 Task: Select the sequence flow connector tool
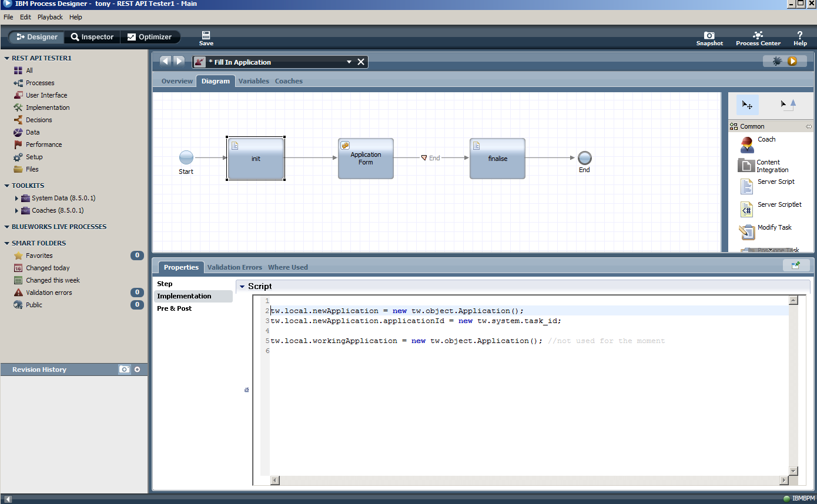788,105
